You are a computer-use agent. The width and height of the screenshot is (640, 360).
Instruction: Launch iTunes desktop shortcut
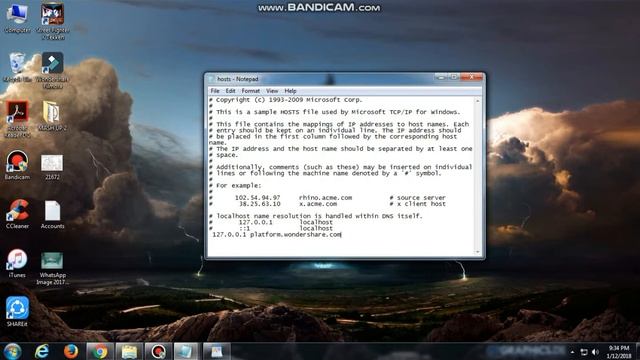[17, 263]
